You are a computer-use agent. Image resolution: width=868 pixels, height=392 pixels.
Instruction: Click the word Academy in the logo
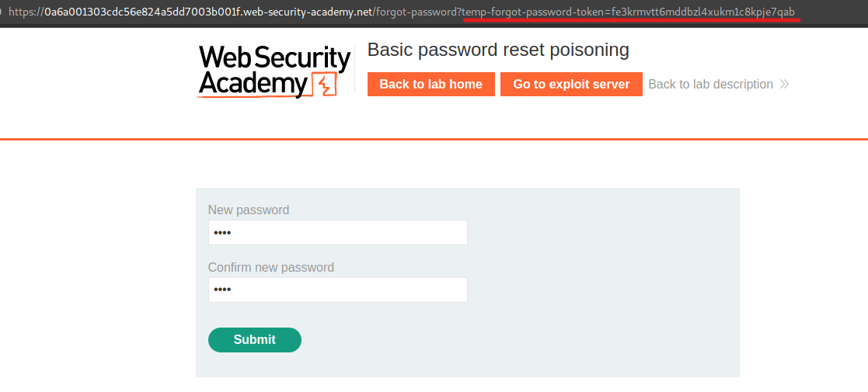click(253, 84)
